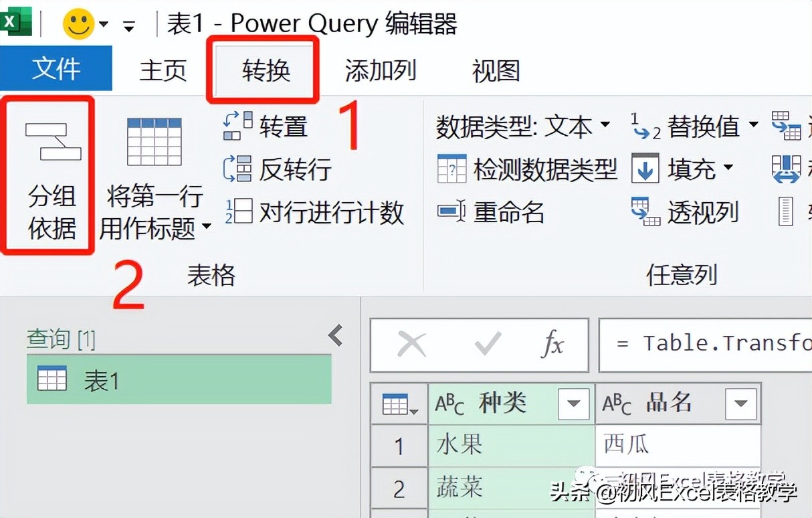Click the ABC type icon of 品名
Screen dimensions: 812x518
[x=617, y=404]
